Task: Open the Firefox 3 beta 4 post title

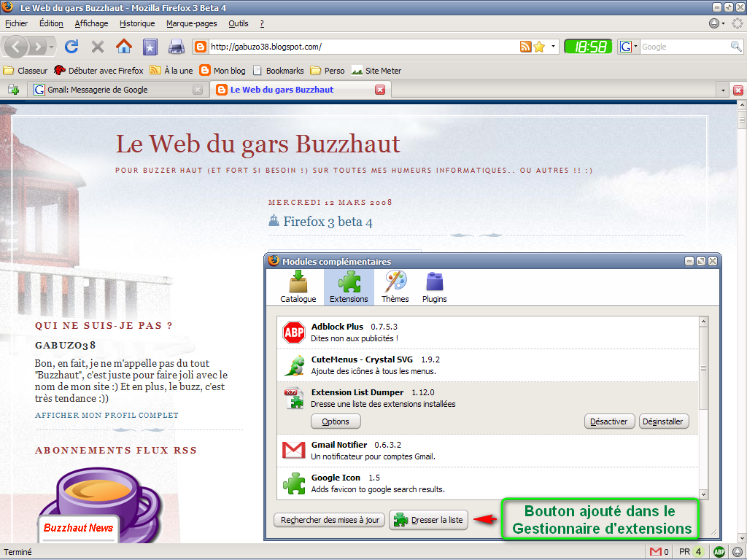Action: [x=328, y=222]
